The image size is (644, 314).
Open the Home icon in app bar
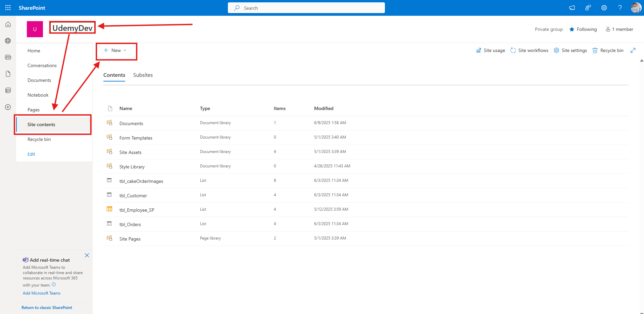click(8, 24)
